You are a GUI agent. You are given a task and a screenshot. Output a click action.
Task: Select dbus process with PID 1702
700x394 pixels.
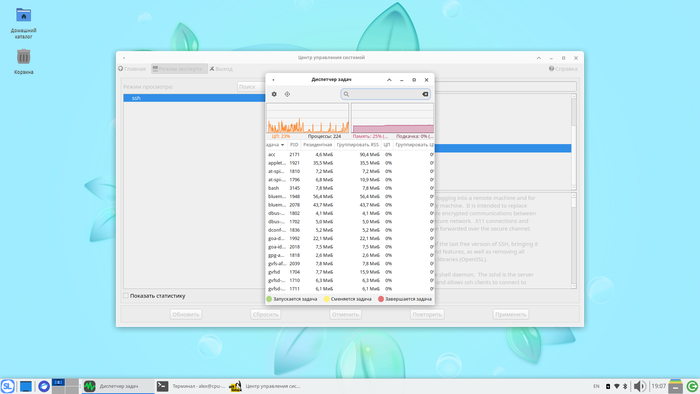(350, 221)
